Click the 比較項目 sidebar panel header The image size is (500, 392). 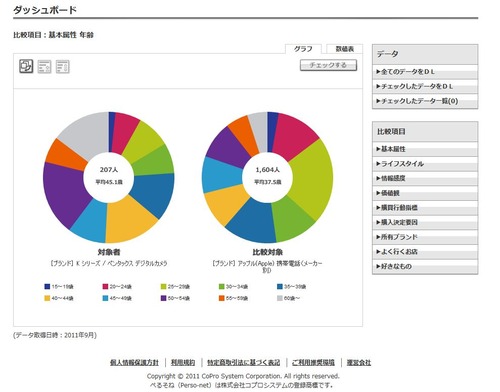coord(425,132)
